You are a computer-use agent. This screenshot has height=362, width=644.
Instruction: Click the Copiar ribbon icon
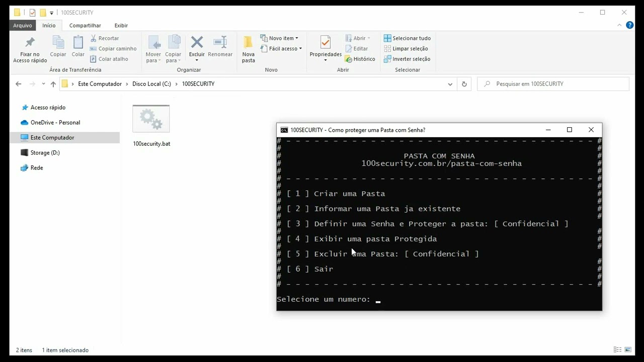click(58, 42)
